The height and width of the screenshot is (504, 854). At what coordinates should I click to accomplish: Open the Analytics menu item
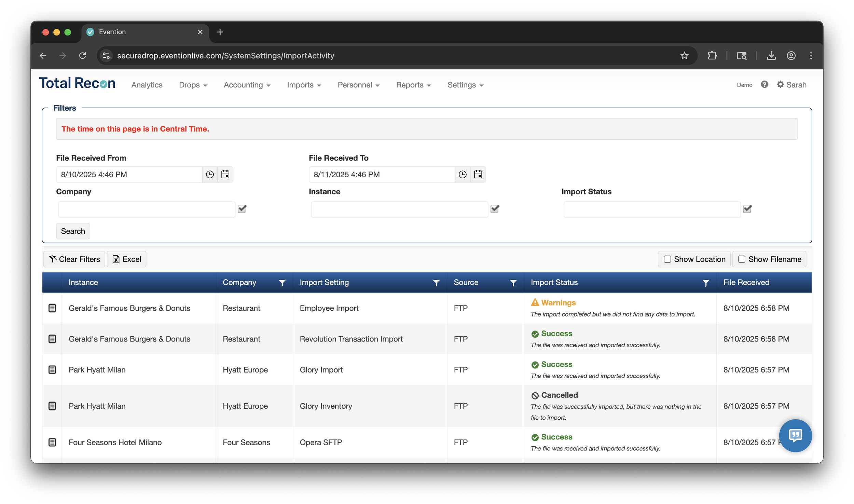(x=147, y=85)
